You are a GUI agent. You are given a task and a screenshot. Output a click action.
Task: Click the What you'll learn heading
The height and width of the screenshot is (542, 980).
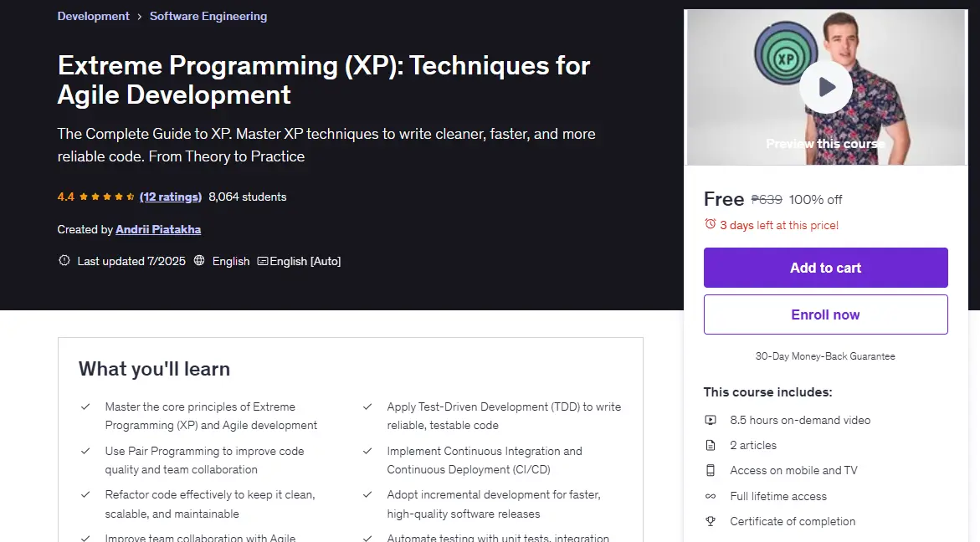click(154, 369)
